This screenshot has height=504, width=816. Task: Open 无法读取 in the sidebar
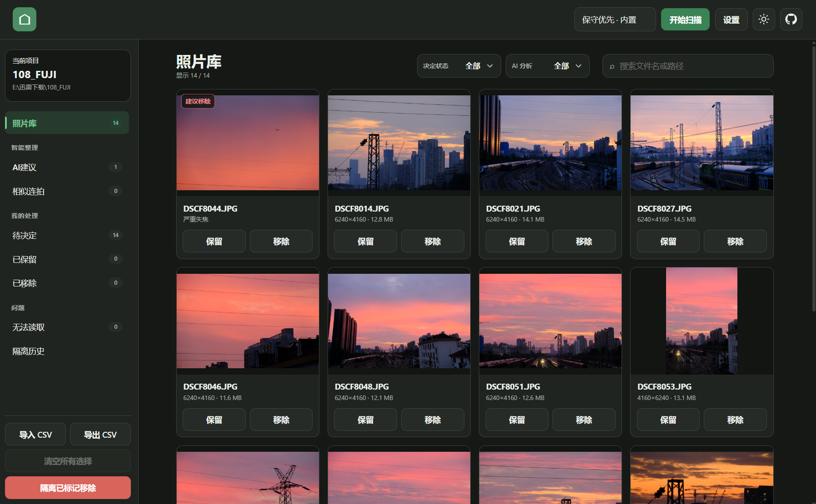coord(67,327)
